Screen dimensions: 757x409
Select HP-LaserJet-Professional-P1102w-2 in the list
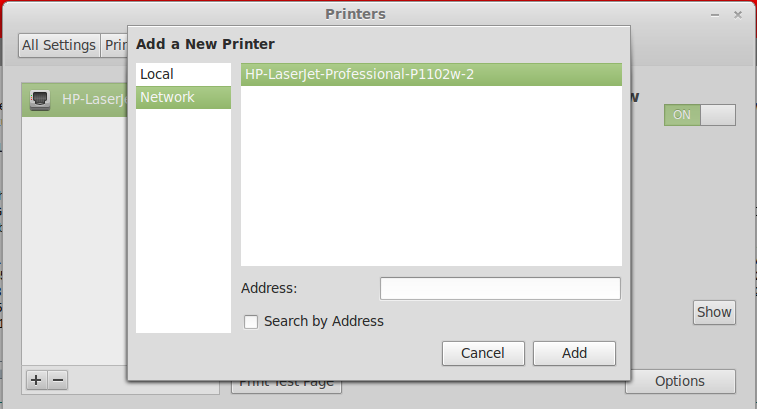(430, 75)
